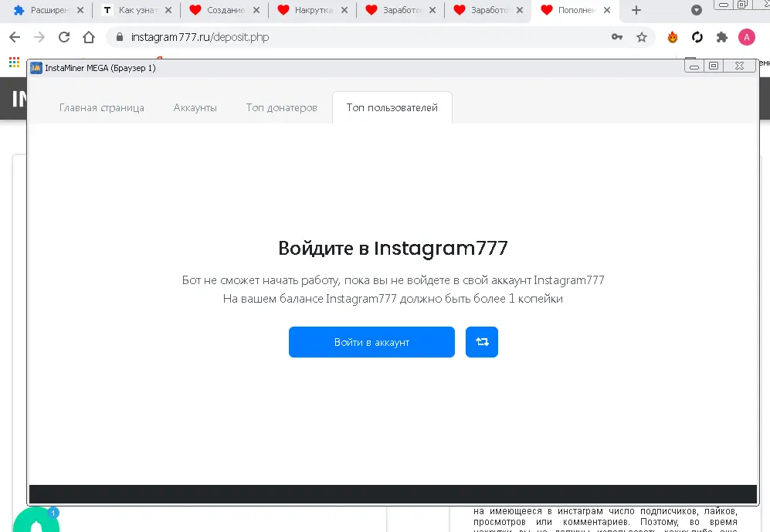Screen dimensions: 770x532
Task: Close the InstaMiner MEGA window
Action: point(739,66)
